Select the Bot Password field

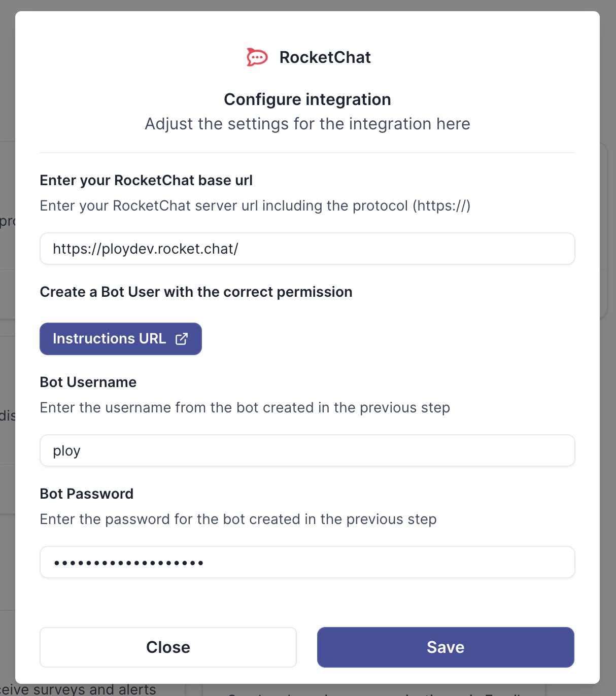307,562
